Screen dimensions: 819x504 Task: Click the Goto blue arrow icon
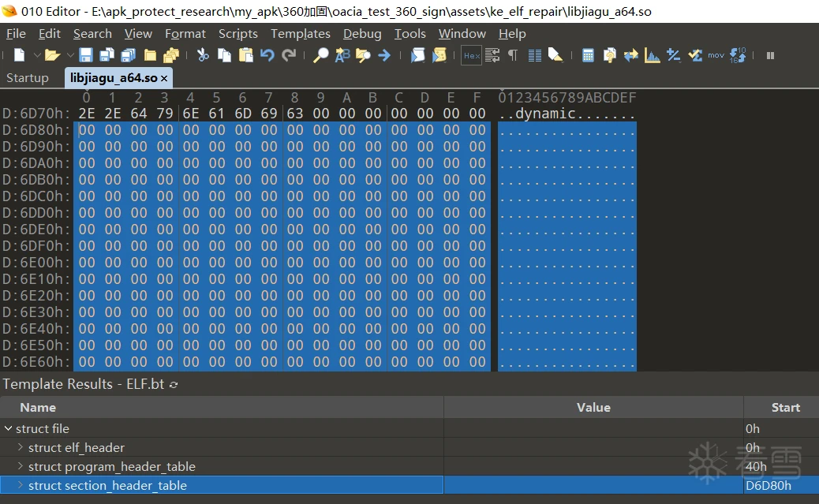pyautogui.click(x=384, y=55)
